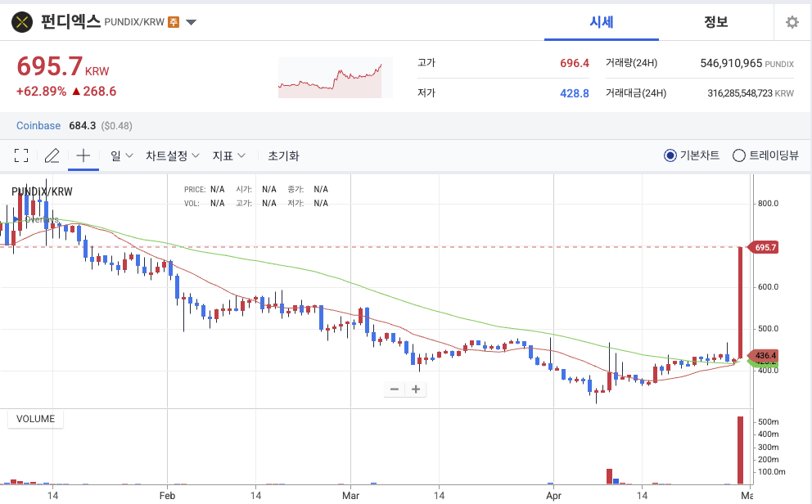Click the Apr date axis label

tap(553, 496)
